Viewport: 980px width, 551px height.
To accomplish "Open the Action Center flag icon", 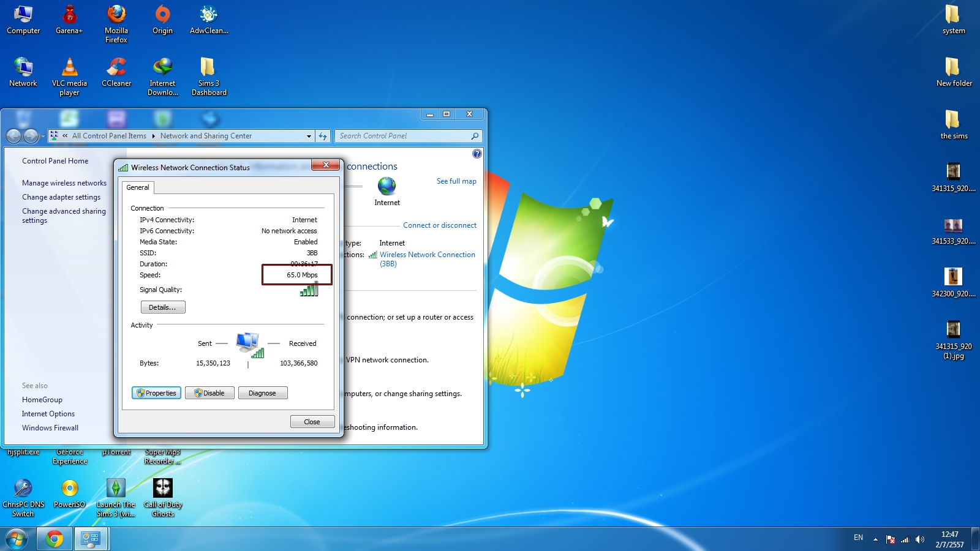I will point(891,539).
